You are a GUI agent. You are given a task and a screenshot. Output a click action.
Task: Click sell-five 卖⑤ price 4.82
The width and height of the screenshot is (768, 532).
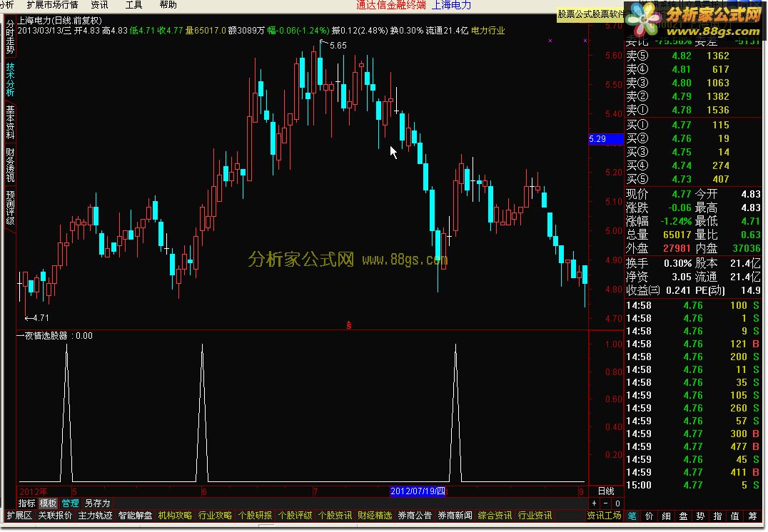tap(682, 56)
